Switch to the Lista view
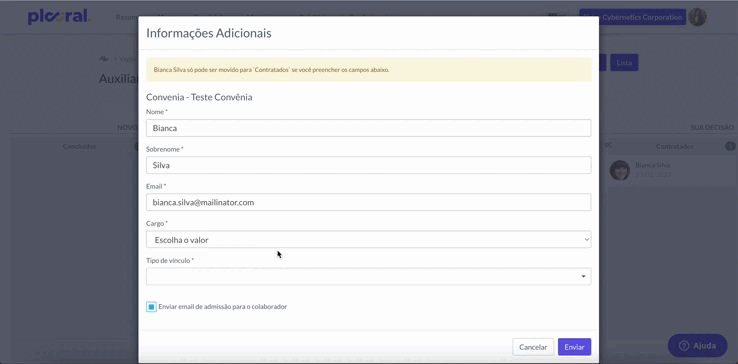The image size is (738, 364). [x=624, y=63]
